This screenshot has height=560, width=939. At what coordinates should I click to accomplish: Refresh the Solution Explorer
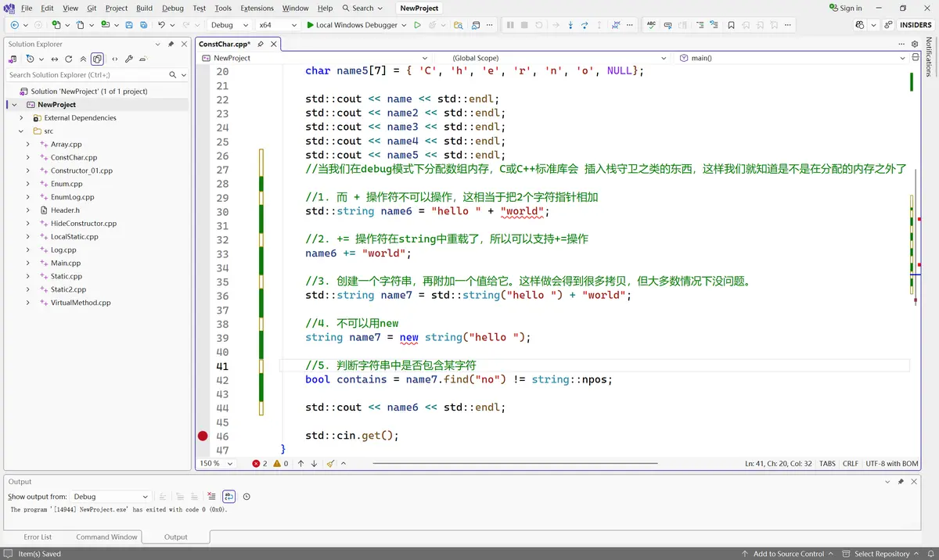tap(68, 59)
